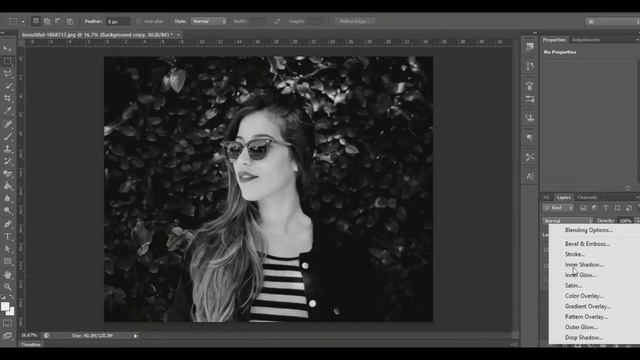Open the Brush Presets panel icon
Viewport: 640px width, 360px height.
[530, 99]
